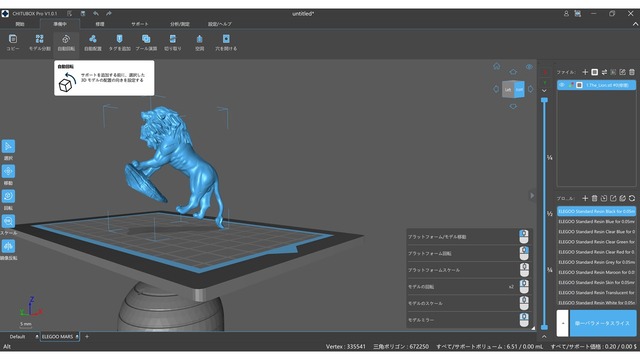640x360 pixels.
Task: Switch to the 開始 tab
Action: tap(20, 24)
